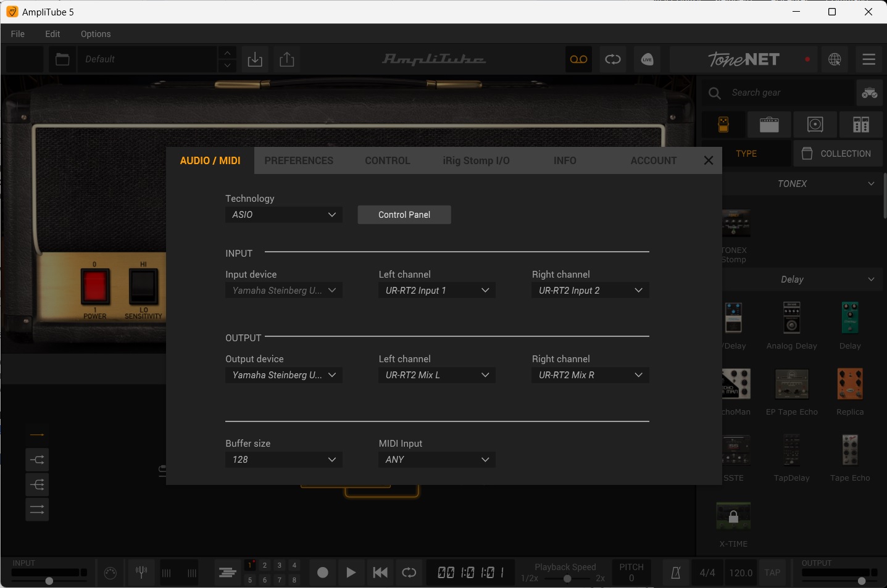Select the rack effects gear category

pos(860,124)
